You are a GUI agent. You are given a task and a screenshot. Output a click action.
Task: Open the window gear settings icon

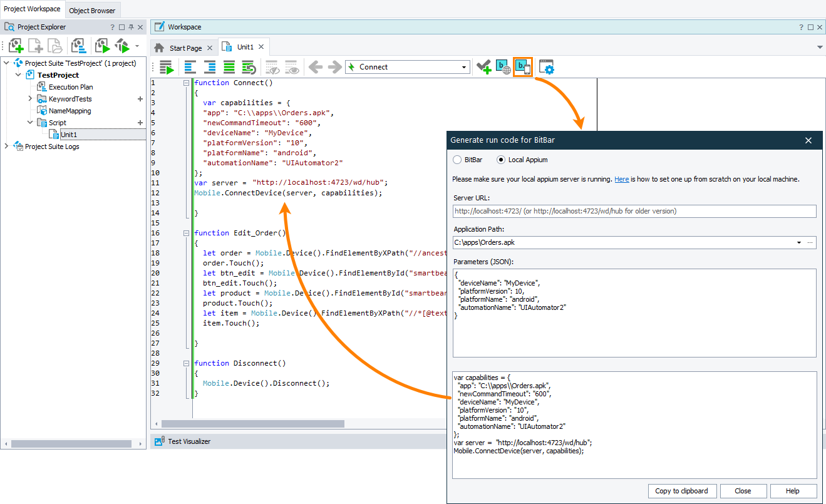(547, 67)
